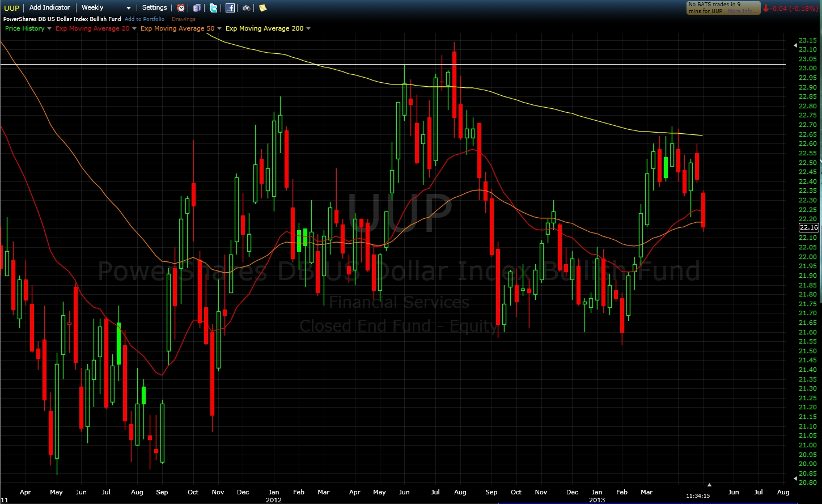This screenshot has width=822, height=504.
Task: Click the red down-arrow change indicator
Action: [766, 8]
